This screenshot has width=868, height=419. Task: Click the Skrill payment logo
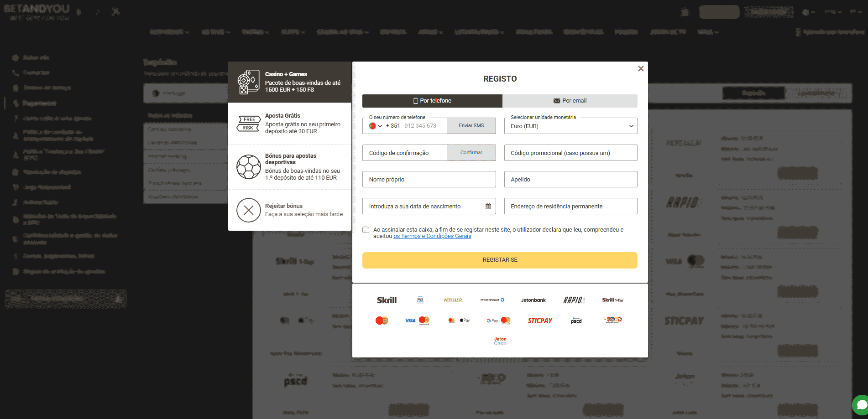[x=387, y=300]
